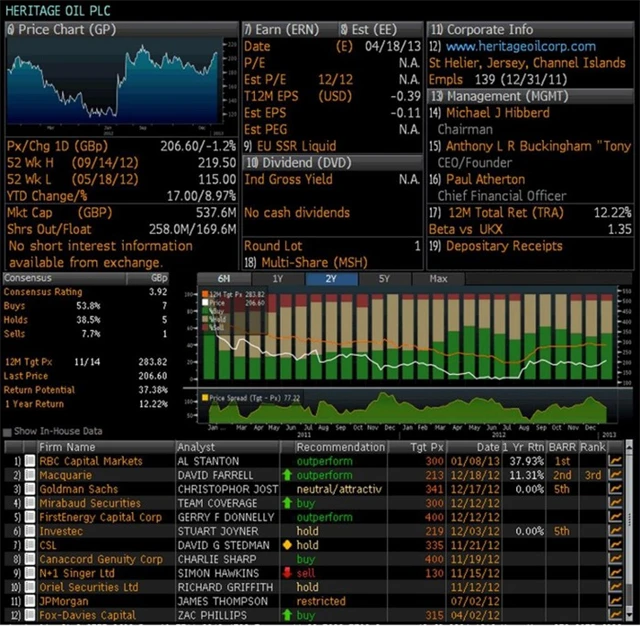Open Management (MGMT) section
This screenshot has height=626, width=640.
coord(495,96)
